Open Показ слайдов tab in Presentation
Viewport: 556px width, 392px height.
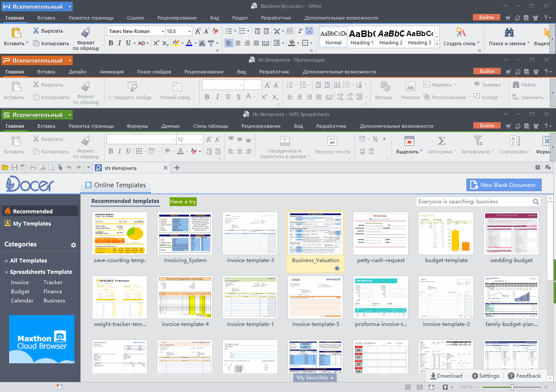[x=154, y=72]
